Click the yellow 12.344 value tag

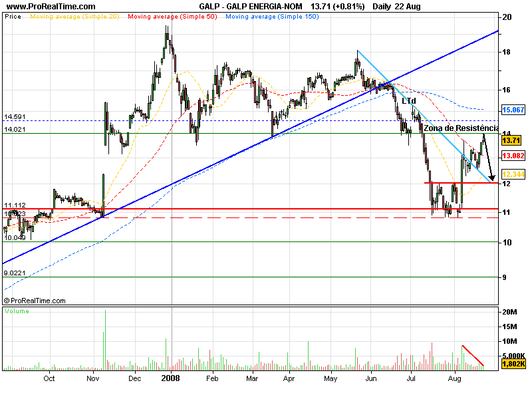513,174
